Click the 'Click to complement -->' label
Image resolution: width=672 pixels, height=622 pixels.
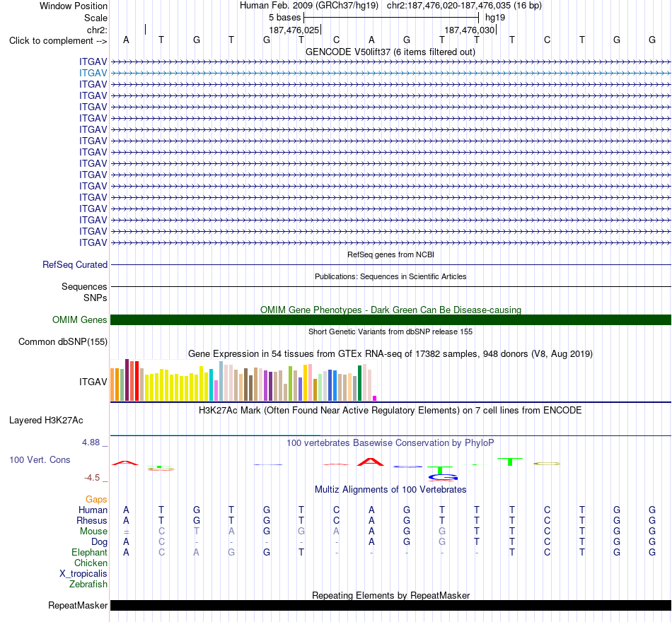[58, 41]
